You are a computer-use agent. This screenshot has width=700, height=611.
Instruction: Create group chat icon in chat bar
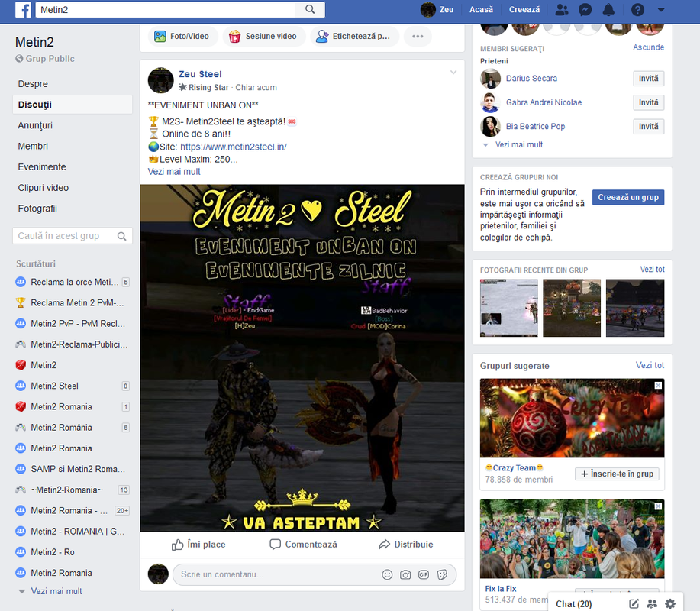[652, 604]
